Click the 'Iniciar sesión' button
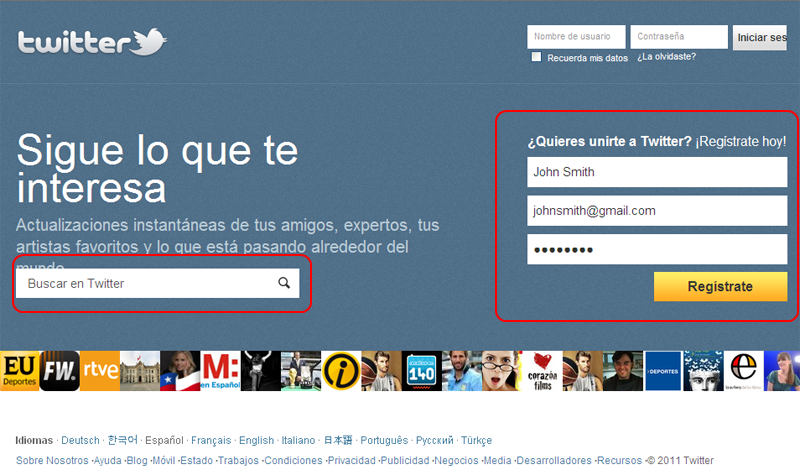 pos(760,37)
